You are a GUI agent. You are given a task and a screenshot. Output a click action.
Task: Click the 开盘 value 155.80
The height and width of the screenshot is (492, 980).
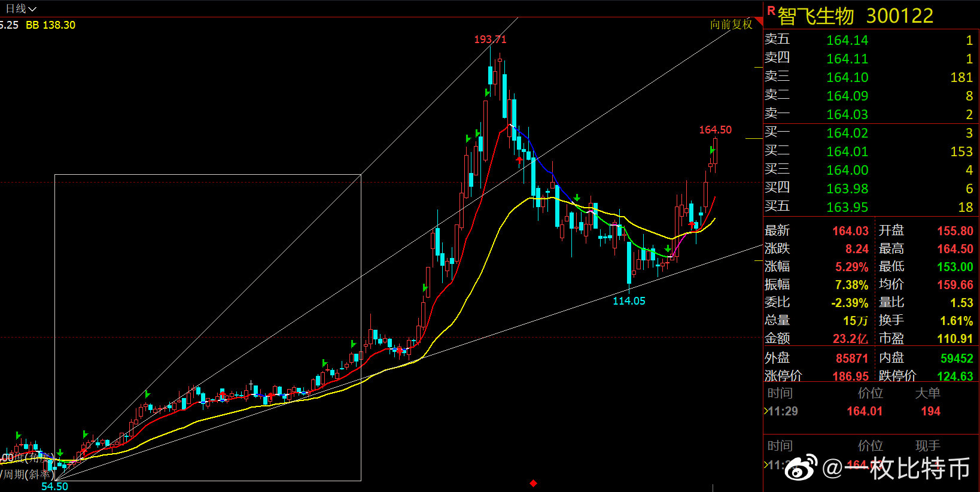(955, 231)
